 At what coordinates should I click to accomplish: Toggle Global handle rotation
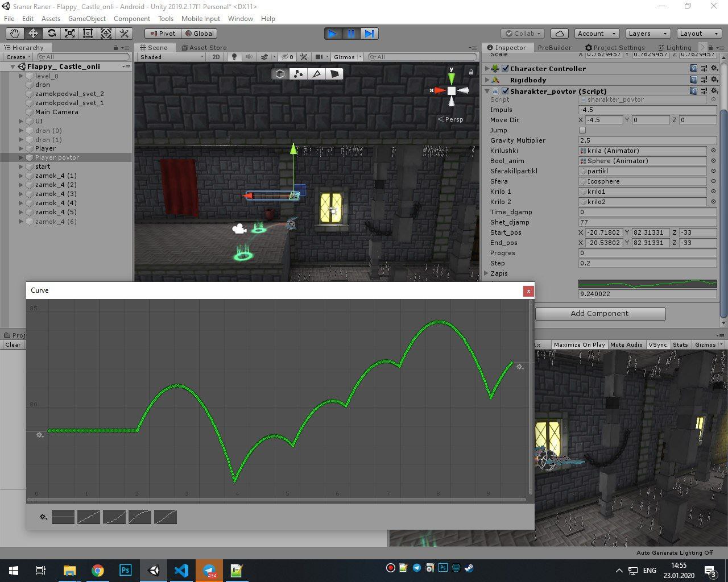tap(199, 34)
